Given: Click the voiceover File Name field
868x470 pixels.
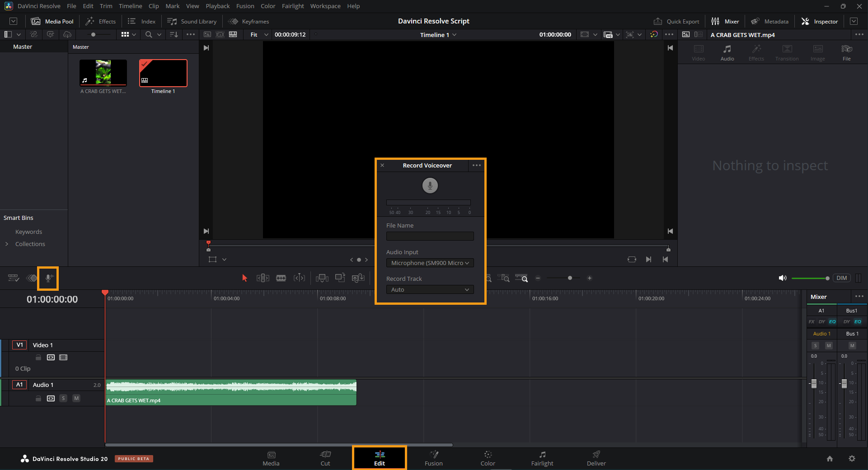Looking at the screenshot, I should pyautogui.click(x=430, y=236).
